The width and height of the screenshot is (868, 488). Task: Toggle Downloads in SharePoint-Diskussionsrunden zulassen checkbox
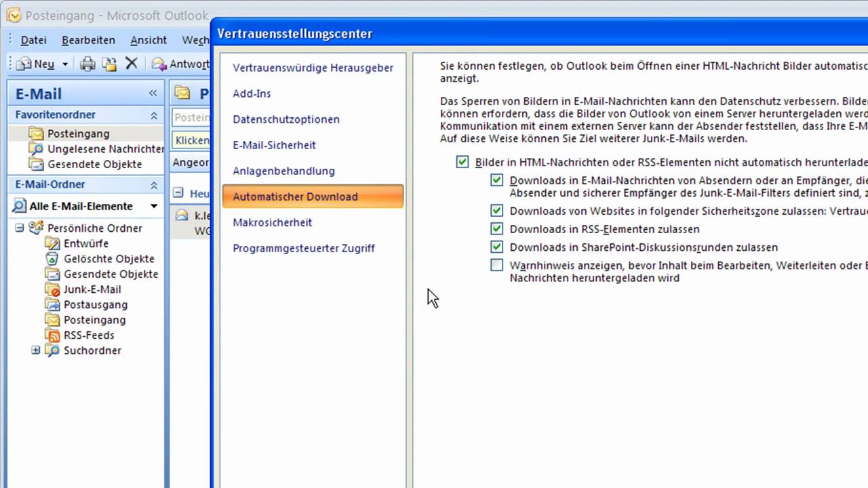[497, 247]
